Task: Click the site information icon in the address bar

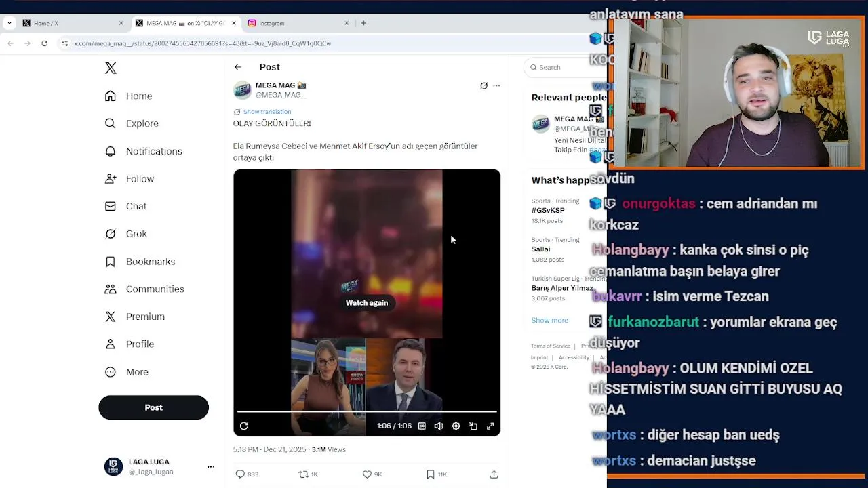Action: coord(64,43)
